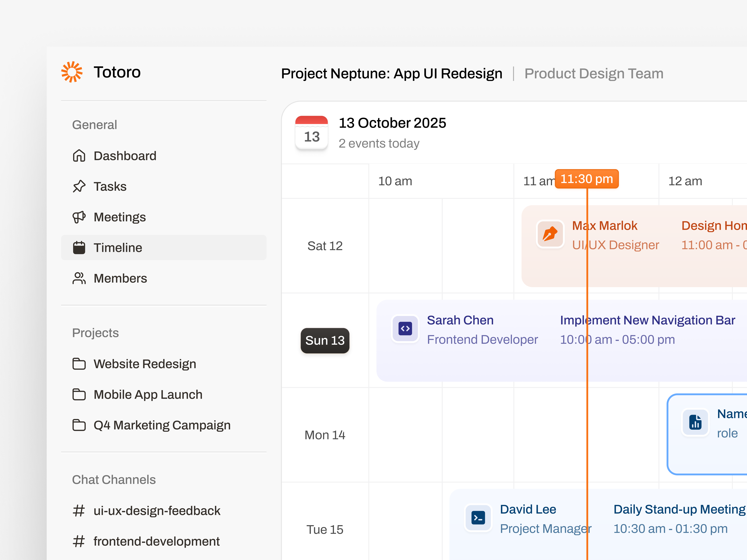Viewport: 747px width, 560px height.
Task: Click the Max Marlok name on Saturday's event
Action: coord(604,226)
